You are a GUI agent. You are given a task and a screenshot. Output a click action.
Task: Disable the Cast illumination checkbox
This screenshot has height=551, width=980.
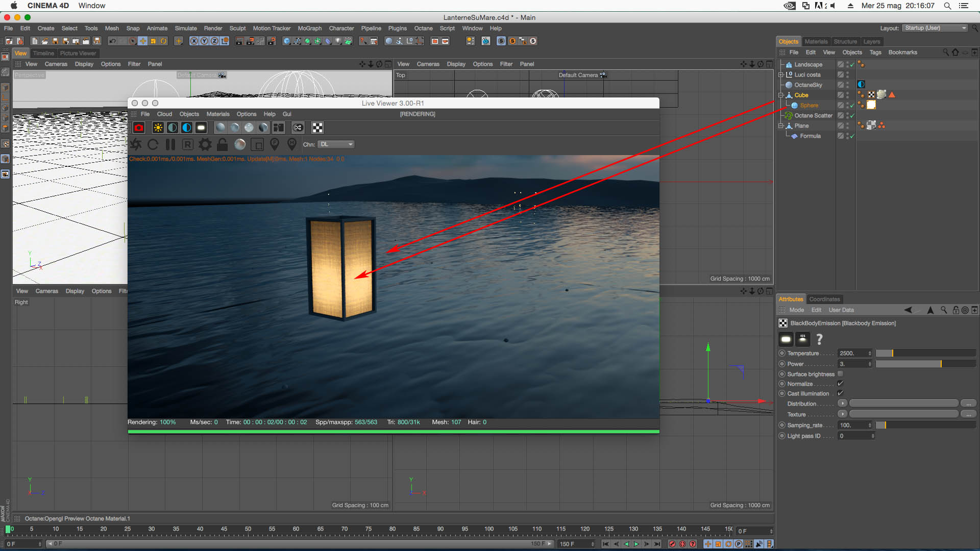[840, 393]
